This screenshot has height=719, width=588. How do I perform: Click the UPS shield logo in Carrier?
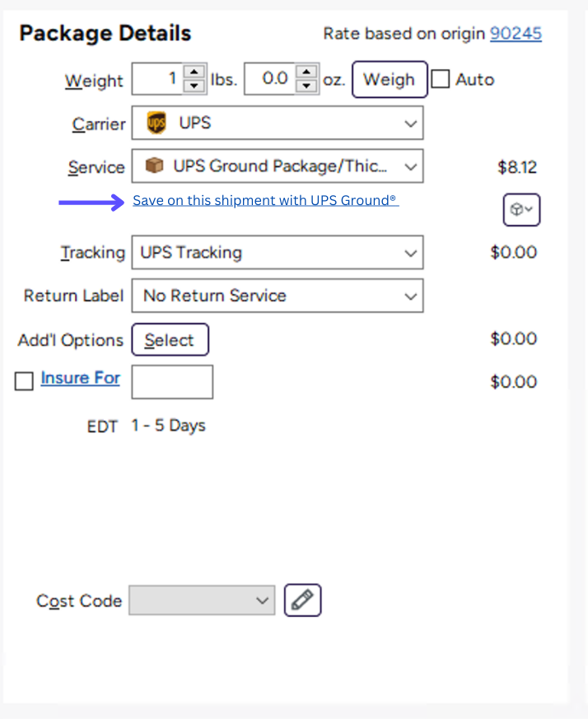[x=156, y=124]
